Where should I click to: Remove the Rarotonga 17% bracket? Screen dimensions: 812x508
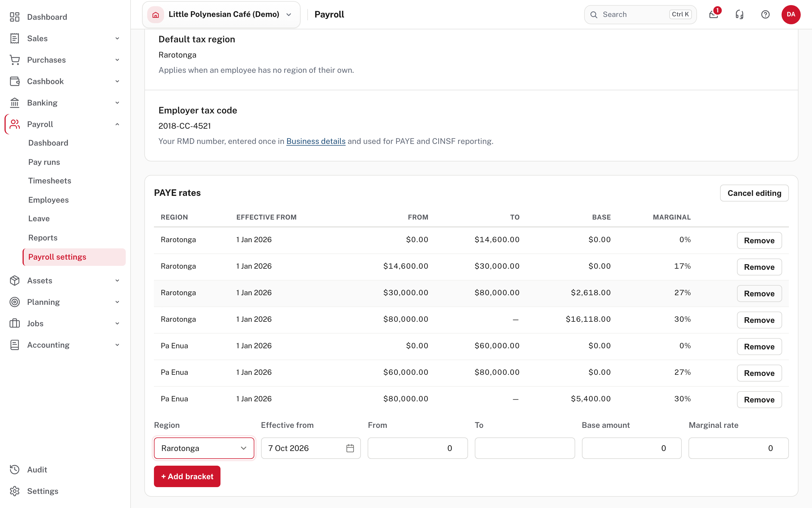pyautogui.click(x=759, y=267)
